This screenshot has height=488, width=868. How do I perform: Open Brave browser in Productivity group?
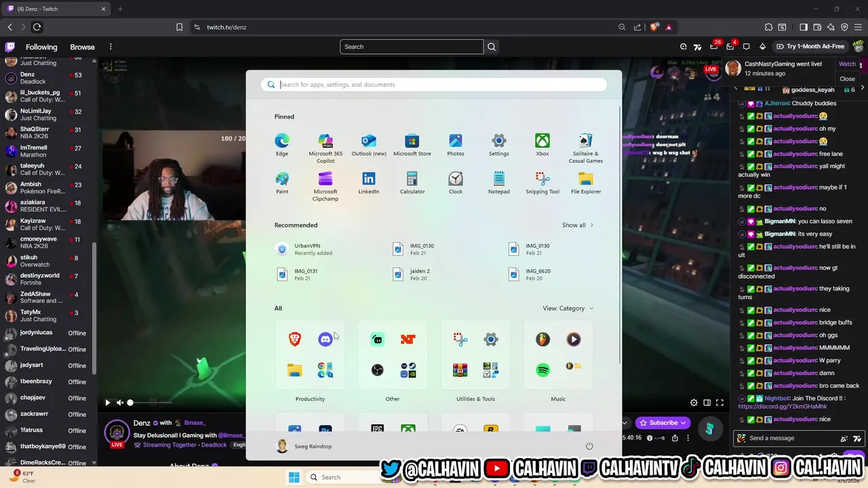295,339
